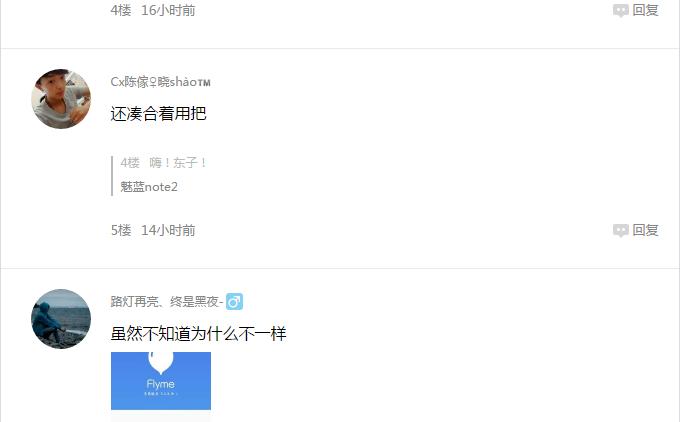Click 回复 on the 4楼 comment
The height and width of the screenshot is (422, 680).
click(645, 10)
